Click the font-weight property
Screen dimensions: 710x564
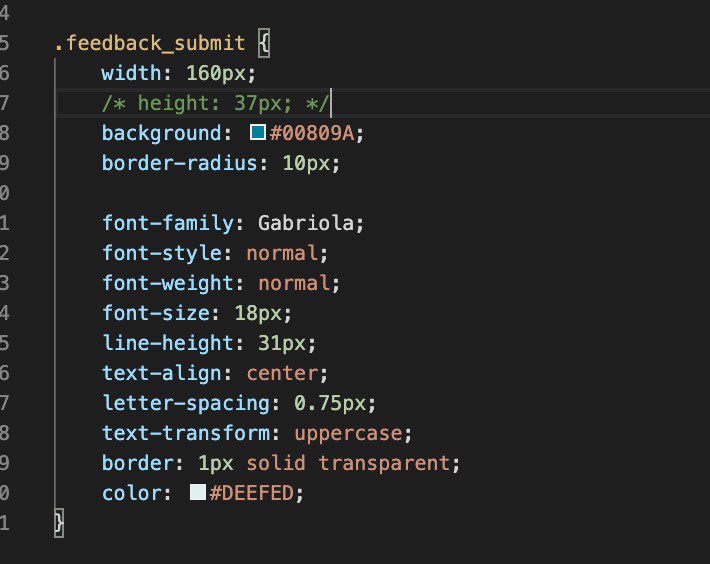pos(168,283)
